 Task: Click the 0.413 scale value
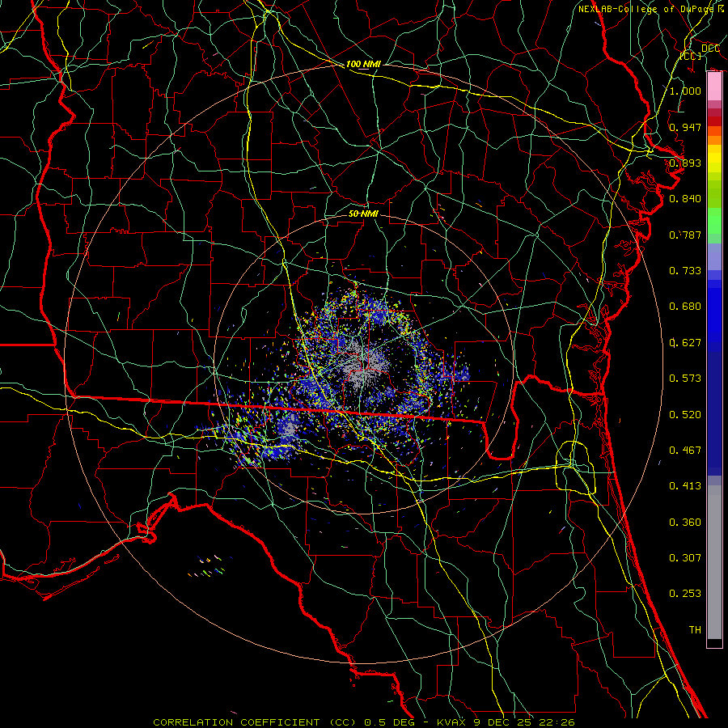[x=685, y=486]
